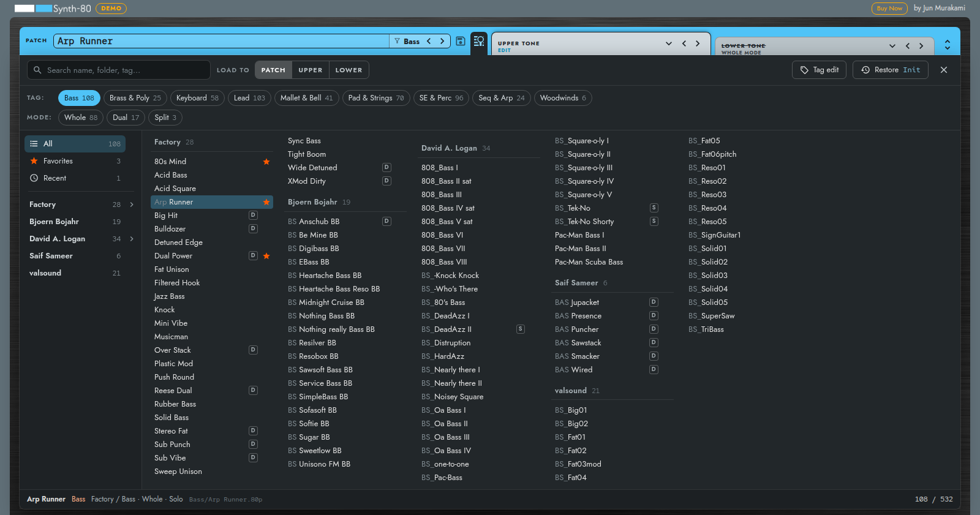The height and width of the screenshot is (515, 980).
Task: Click the patch search field
Action: [x=119, y=70]
